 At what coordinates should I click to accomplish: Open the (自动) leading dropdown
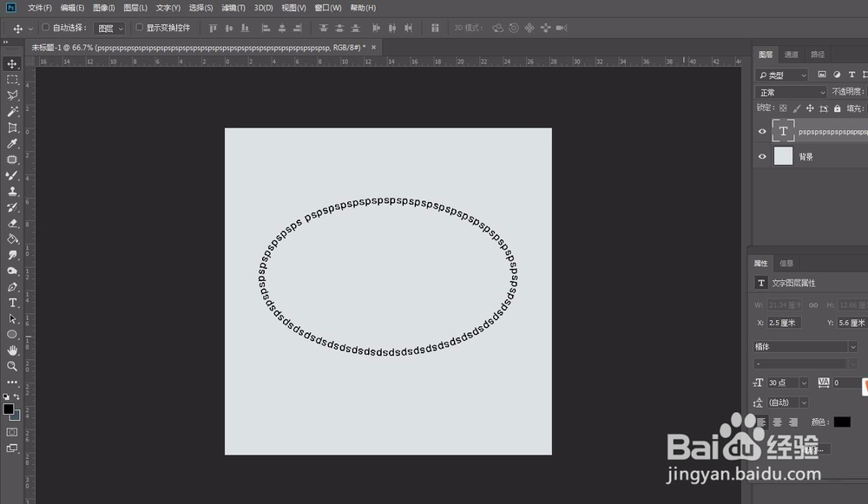(804, 403)
